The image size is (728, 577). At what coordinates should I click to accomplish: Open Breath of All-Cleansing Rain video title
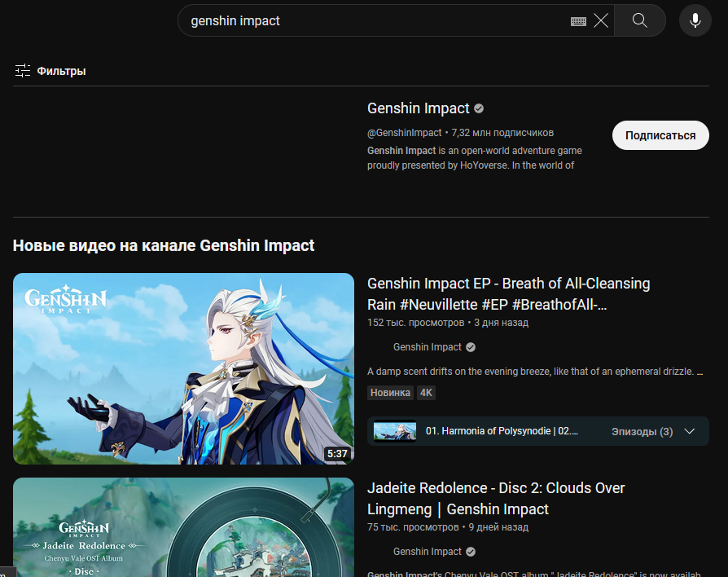click(x=508, y=293)
